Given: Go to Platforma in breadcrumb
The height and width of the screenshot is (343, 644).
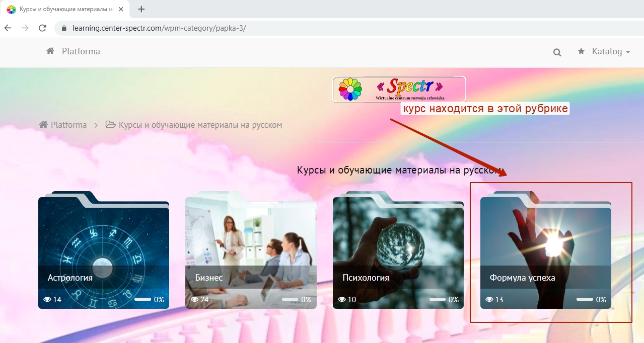Looking at the screenshot, I should coord(68,125).
